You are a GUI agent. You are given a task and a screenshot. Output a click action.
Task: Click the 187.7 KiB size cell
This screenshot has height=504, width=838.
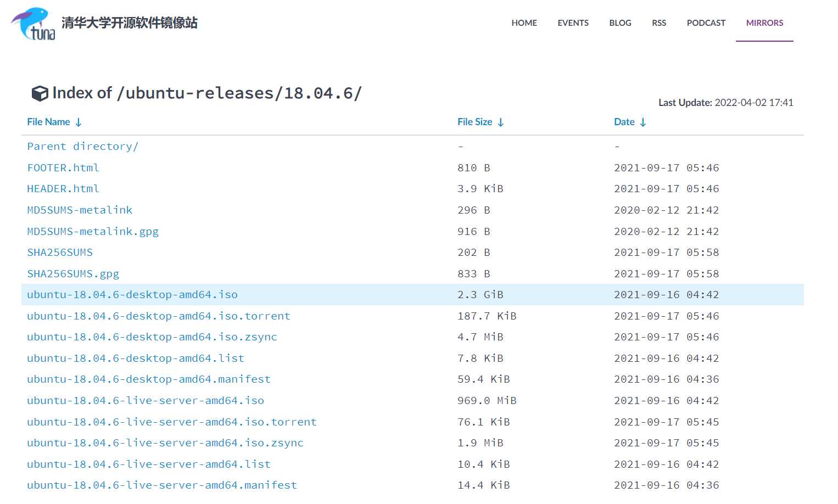coord(487,316)
